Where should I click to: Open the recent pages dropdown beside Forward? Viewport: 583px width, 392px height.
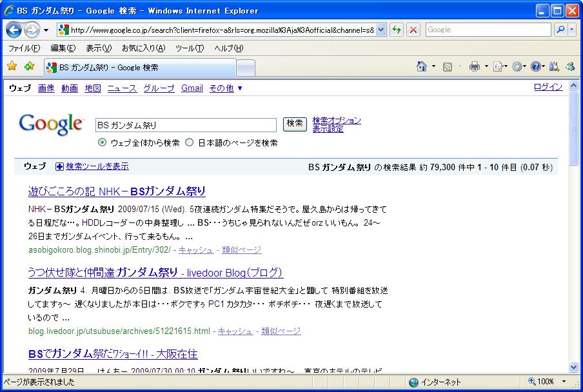click(x=46, y=30)
